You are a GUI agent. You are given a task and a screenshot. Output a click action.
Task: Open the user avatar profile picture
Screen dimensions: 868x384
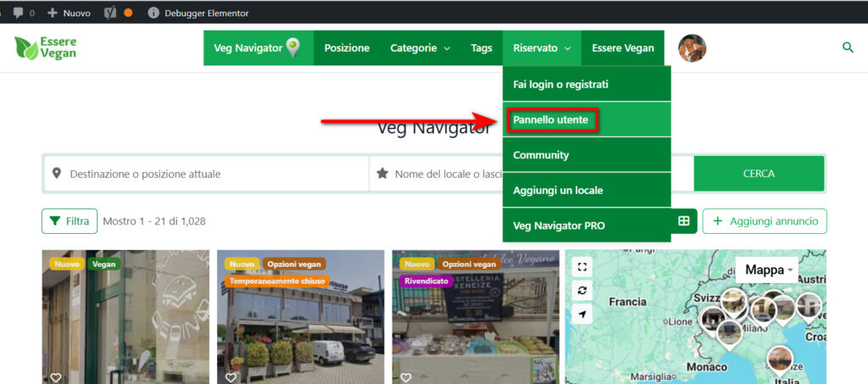pyautogui.click(x=692, y=48)
